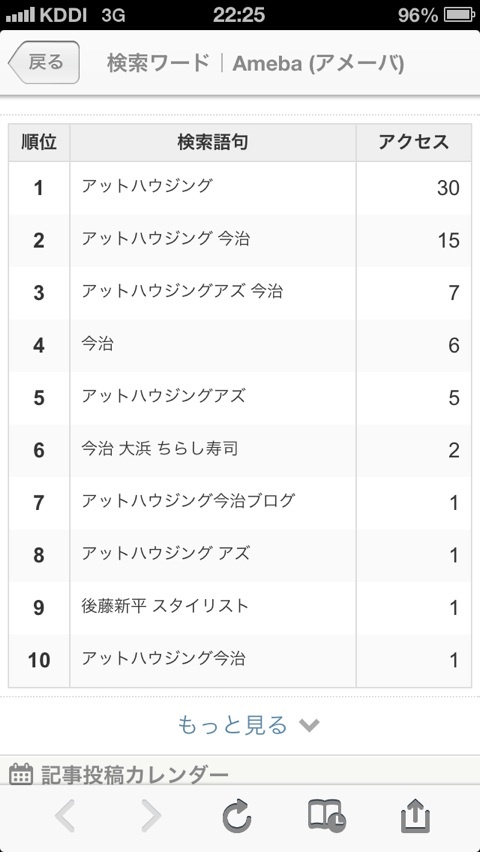Image resolution: width=480 pixels, height=852 pixels.
Task: Open the 記事投稿カレンダー section
Action: click(135, 775)
